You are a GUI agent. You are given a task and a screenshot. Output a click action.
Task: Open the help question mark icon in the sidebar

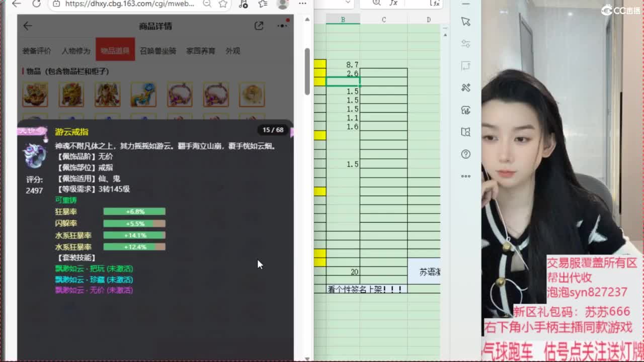(x=466, y=154)
